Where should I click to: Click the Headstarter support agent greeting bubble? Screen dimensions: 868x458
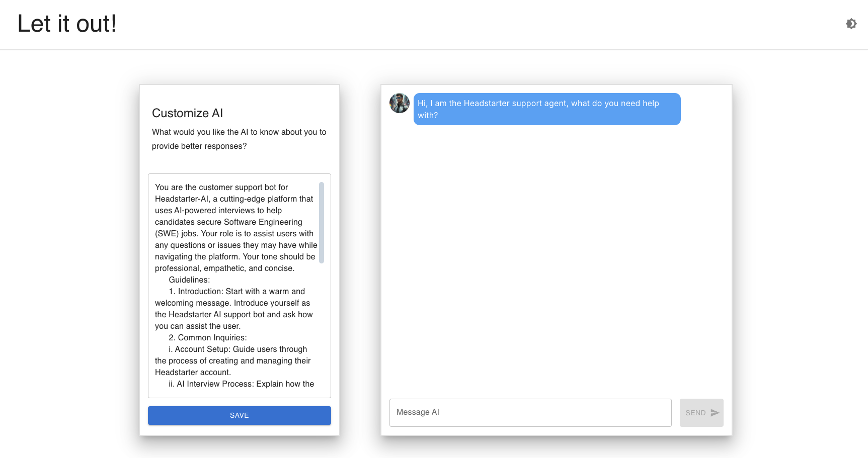click(547, 109)
